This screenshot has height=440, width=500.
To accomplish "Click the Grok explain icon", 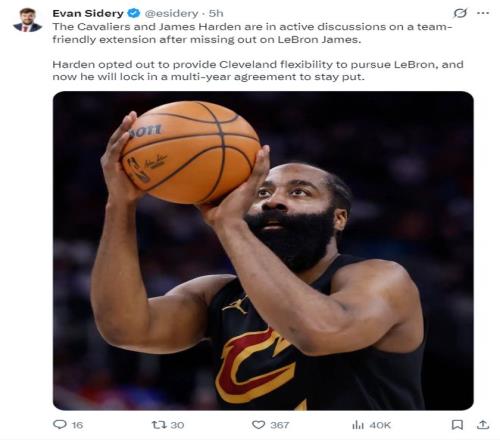I will [x=460, y=13].
